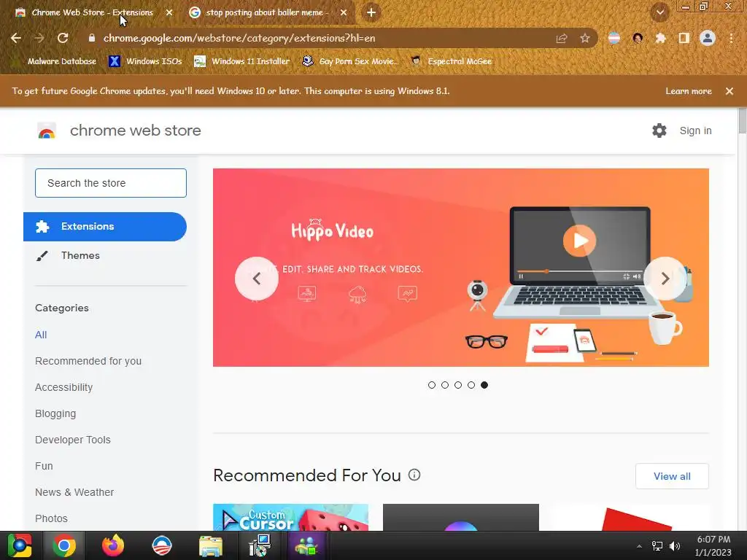Close the 'stop posting about baller meme' tab
Image resolution: width=747 pixels, height=560 pixels.
point(344,12)
